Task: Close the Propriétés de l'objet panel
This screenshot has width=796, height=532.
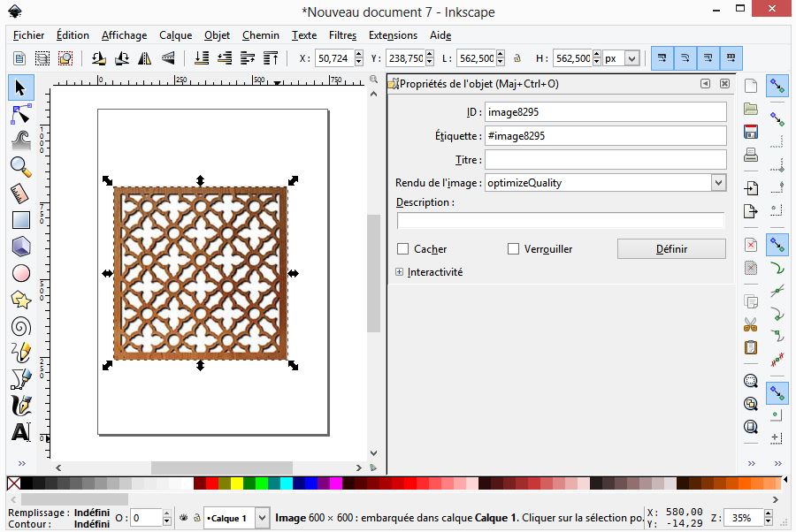Action: (724, 84)
